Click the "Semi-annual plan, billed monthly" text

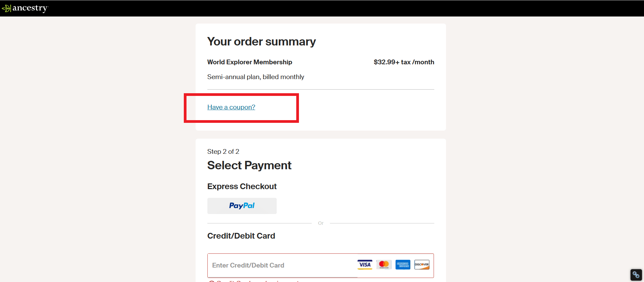pyautogui.click(x=256, y=77)
